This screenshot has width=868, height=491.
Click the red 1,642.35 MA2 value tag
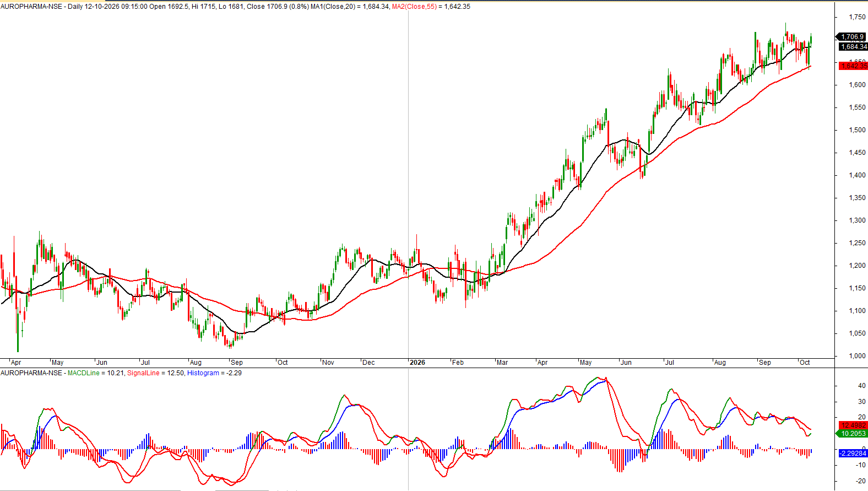853,66
